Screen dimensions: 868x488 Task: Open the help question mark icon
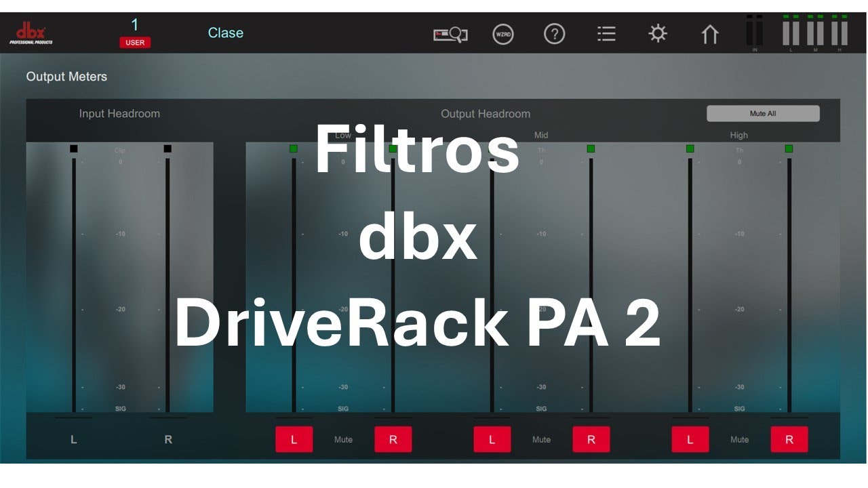pyautogui.click(x=555, y=33)
